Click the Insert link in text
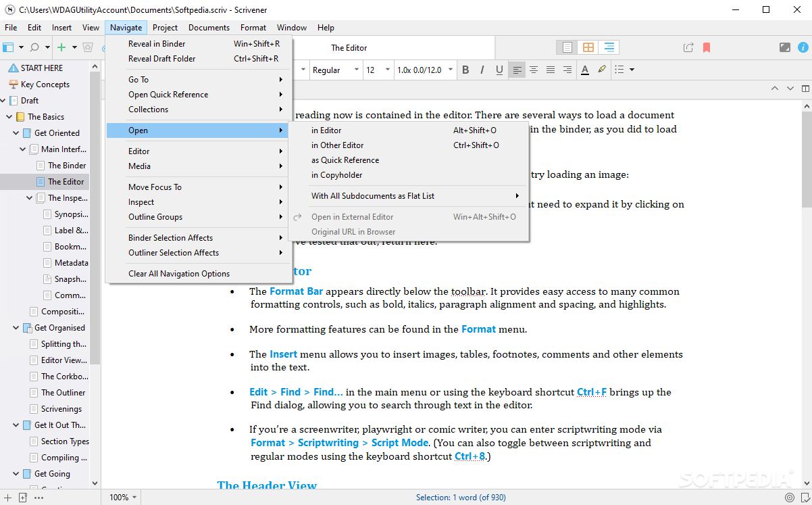Image resolution: width=812 pixels, height=505 pixels. pyautogui.click(x=283, y=354)
